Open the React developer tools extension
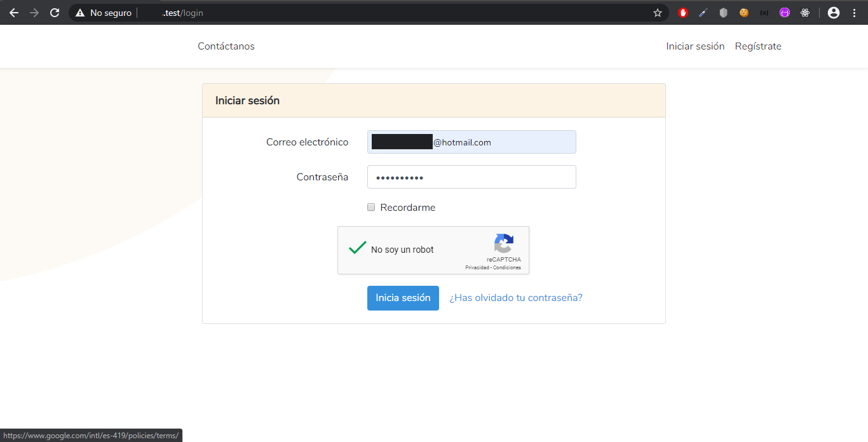This screenshot has width=868, height=442. [805, 13]
